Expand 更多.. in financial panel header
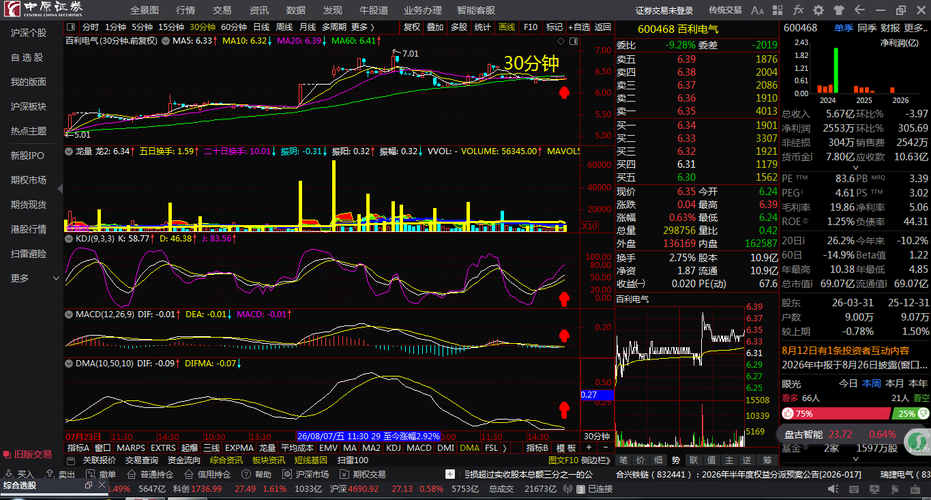 [914, 28]
